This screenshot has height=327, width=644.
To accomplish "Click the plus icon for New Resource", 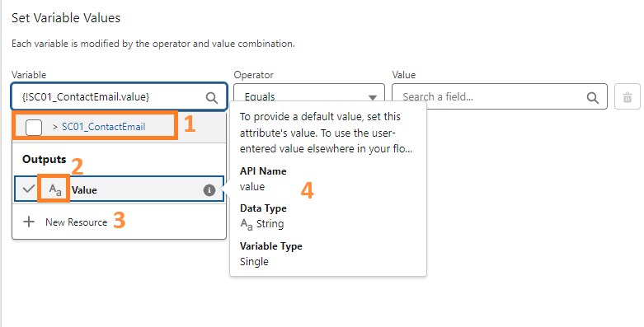I will [29, 222].
